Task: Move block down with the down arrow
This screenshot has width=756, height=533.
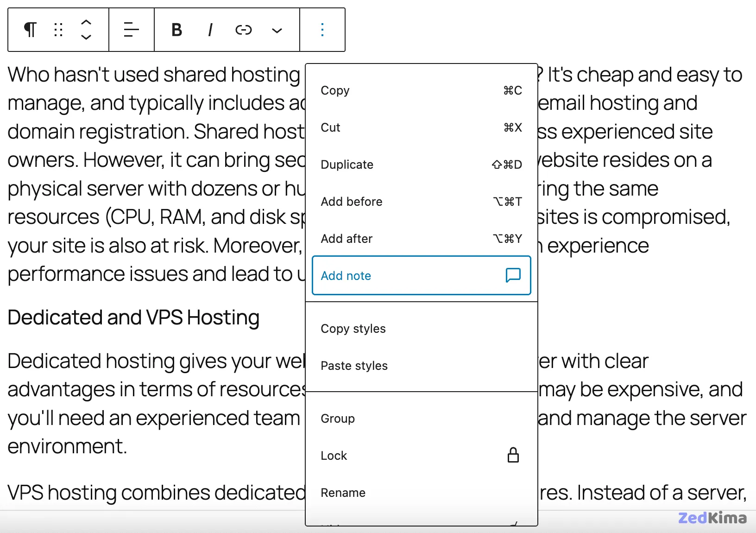Action: (86, 38)
